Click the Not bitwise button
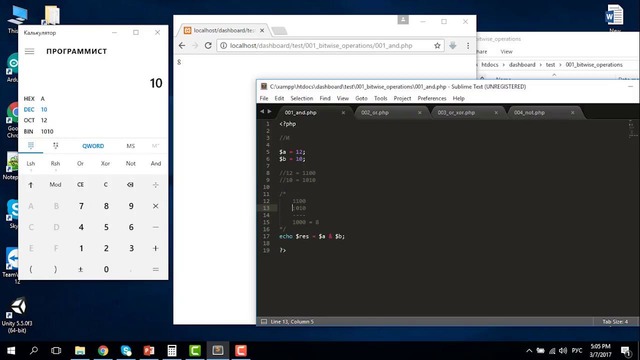The height and width of the screenshot is (360, 640). pyautogui.click(x=131, y=164)
